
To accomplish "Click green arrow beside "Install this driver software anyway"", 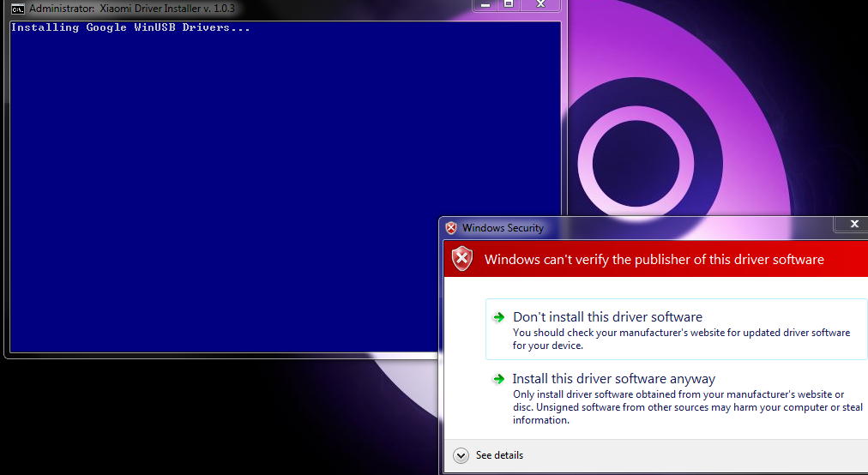I will pos(498,379).
